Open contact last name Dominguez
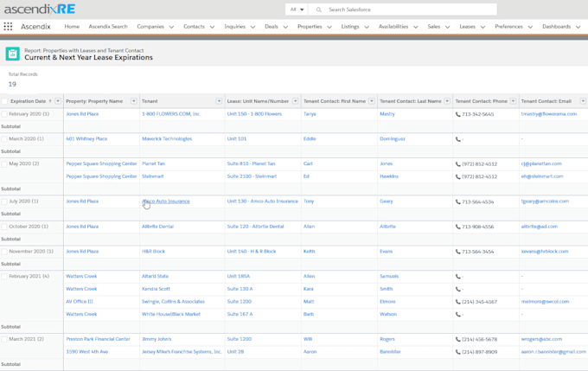This screenshot has width=588, height=371. pyautogui.click(x=393, y=138)
